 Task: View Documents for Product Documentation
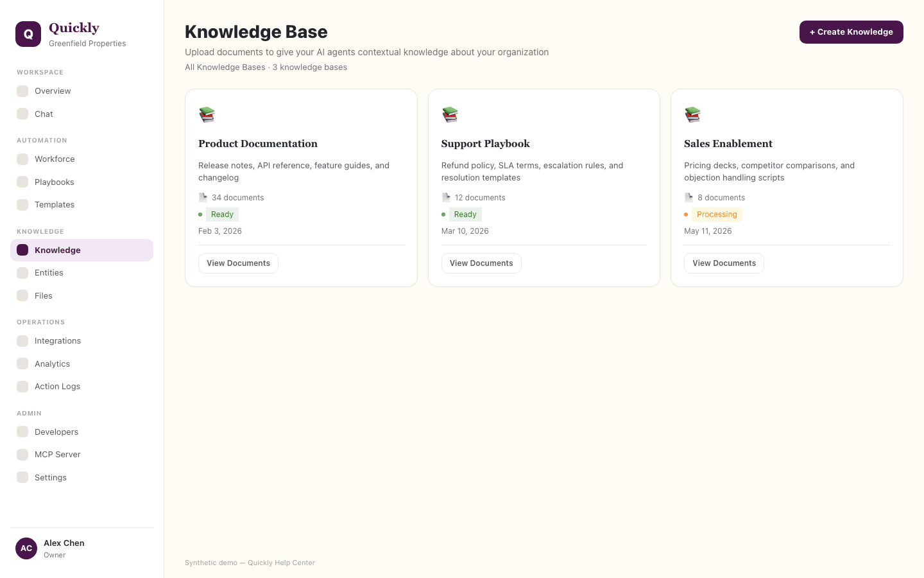[238, 263]
